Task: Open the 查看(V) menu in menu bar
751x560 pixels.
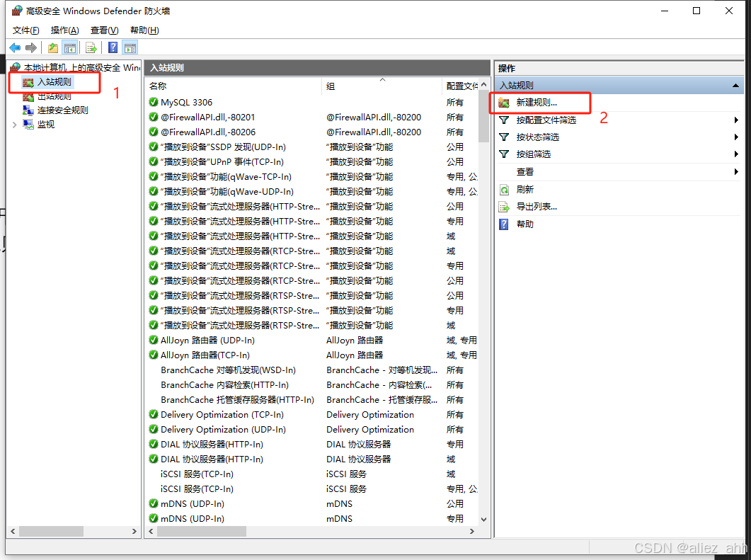Action: (105, 30)
